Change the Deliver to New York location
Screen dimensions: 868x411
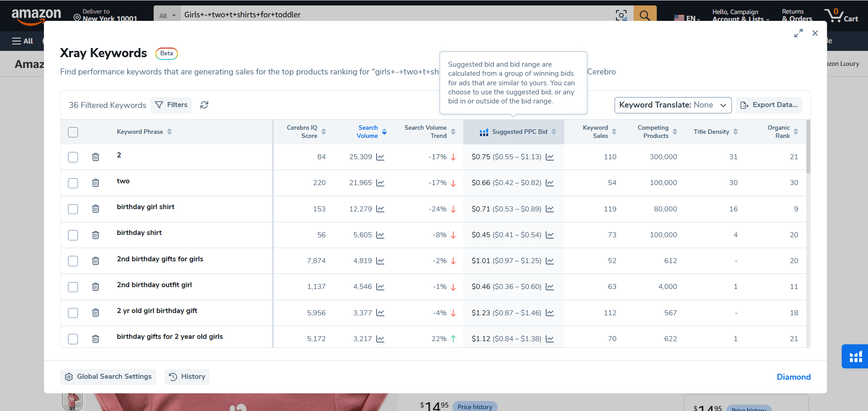click(x=106, y=15)
